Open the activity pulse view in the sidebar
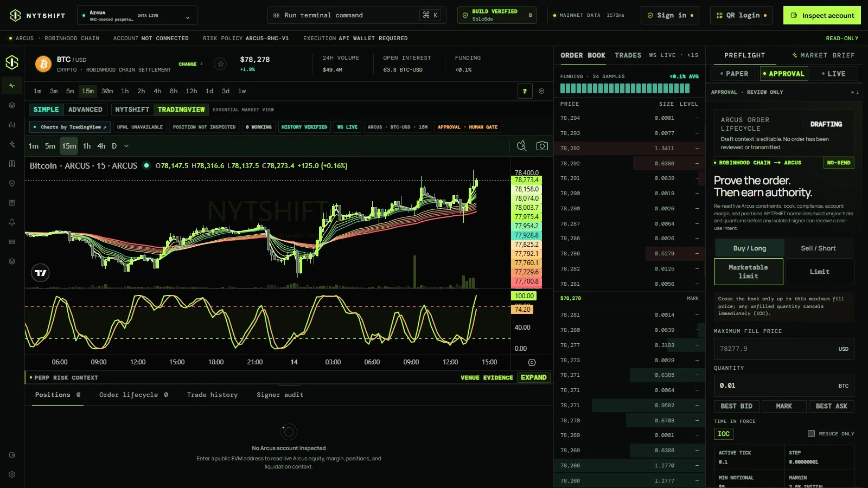This screenshot has width=868, height=488. [12, 86]
